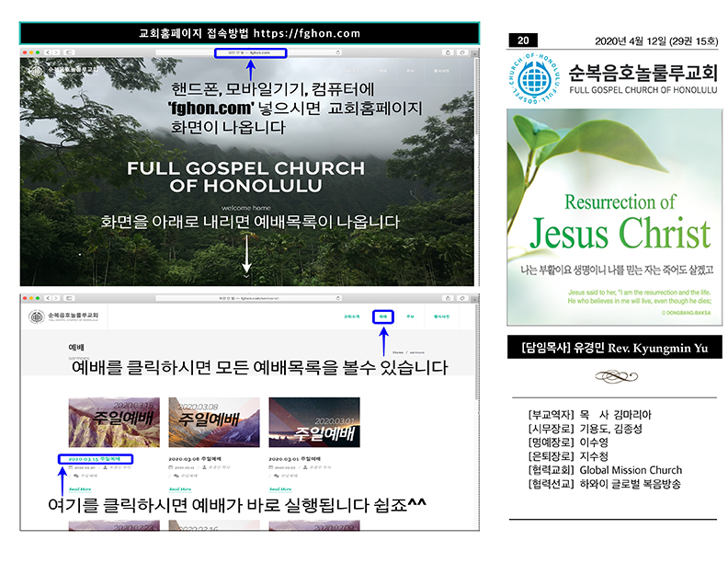Screen dimensions: 728x563
Task: Click the page number 20 box
Action: coord(523,40)
